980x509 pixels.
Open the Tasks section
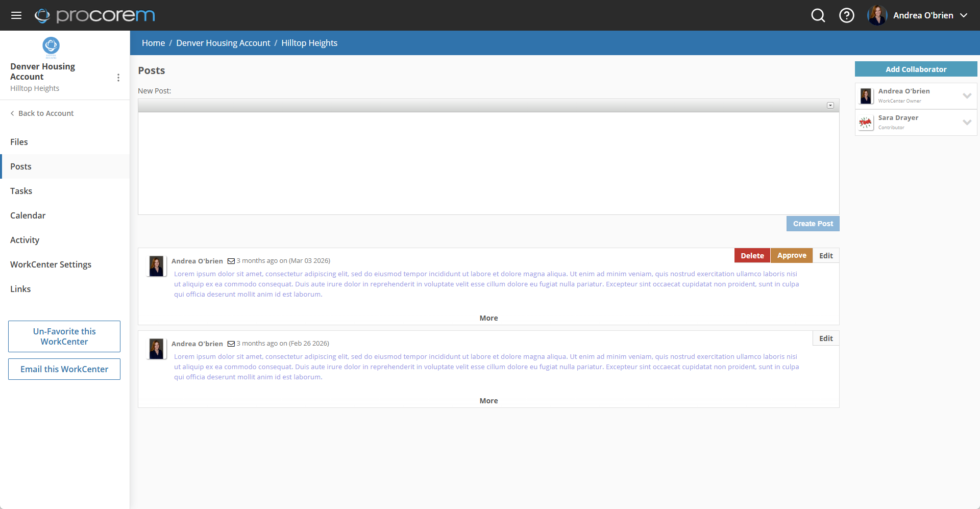(65, 191)
